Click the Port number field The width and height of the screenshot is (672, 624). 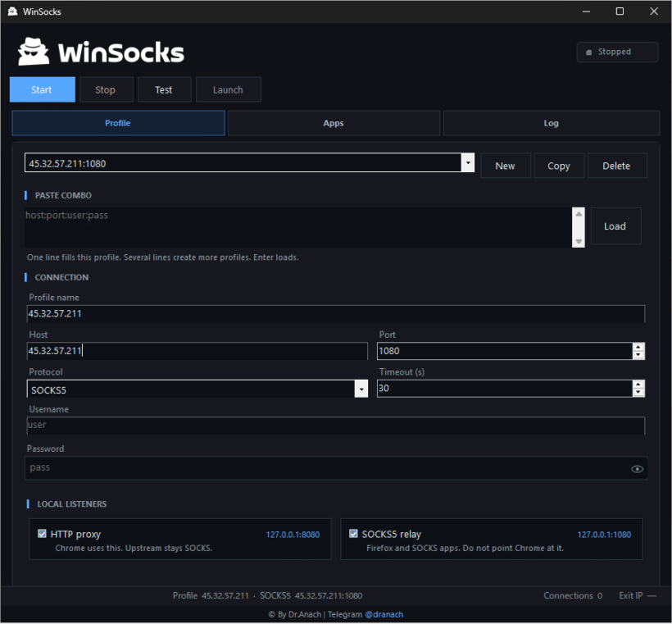click(x=505, y=351)
